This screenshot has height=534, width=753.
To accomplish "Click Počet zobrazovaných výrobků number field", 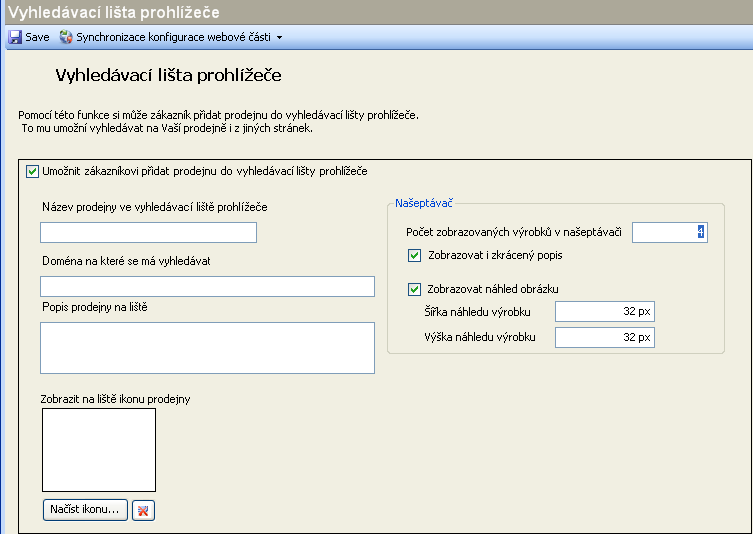I will point(670,232).
